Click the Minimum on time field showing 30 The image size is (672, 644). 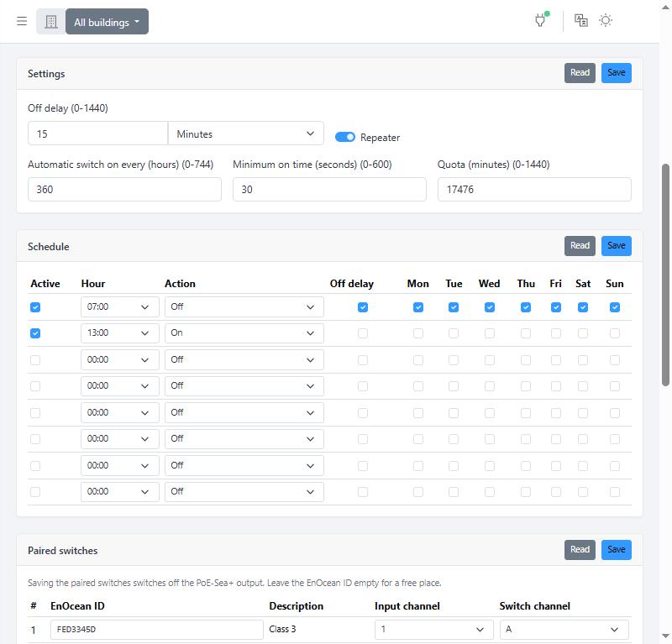pos(329,190)
